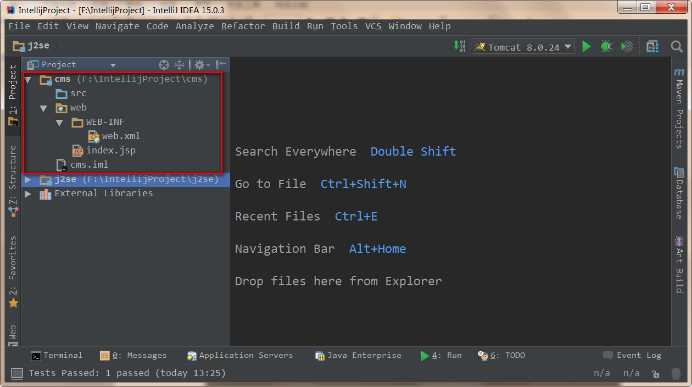Collapse All icon in Project panel
Screen dimensions: 692x387
[179, 65]
